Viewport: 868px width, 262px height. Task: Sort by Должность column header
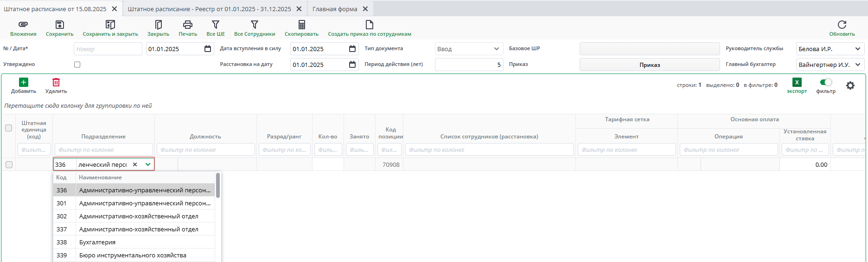205,137
